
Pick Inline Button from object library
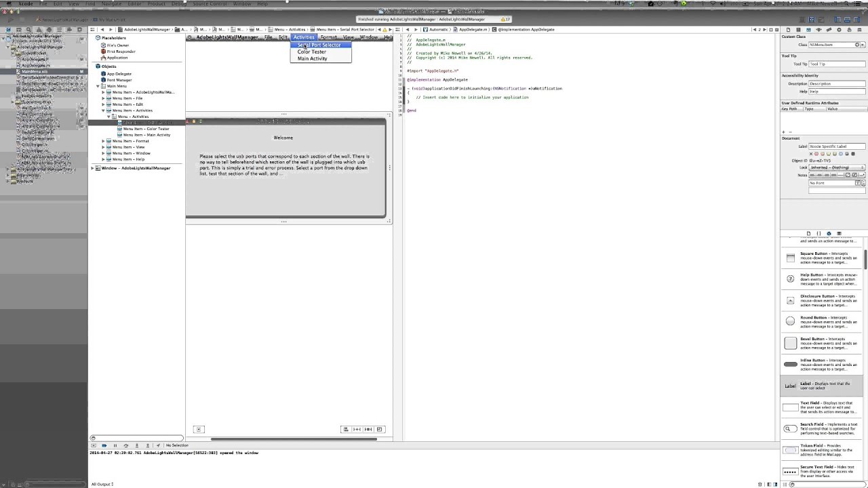(822, 365)
